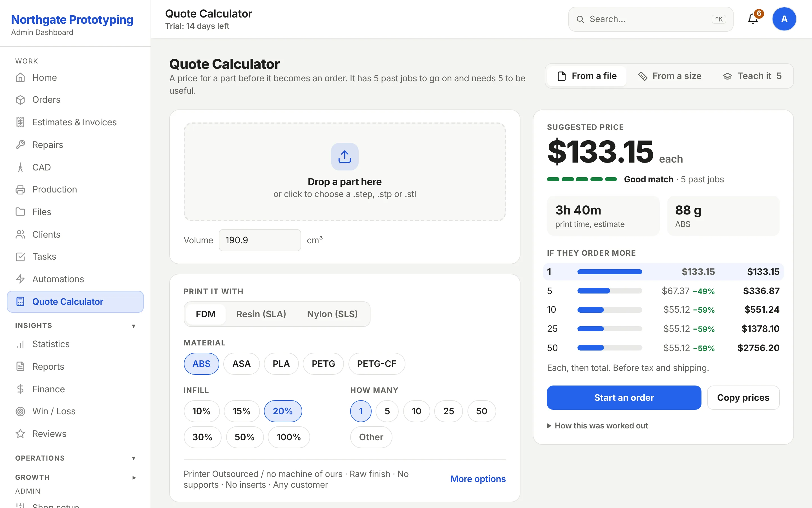Click the Volume input field
Image resolution: width=812 pixels, height=508 pixels.
(x=260, y=240)
